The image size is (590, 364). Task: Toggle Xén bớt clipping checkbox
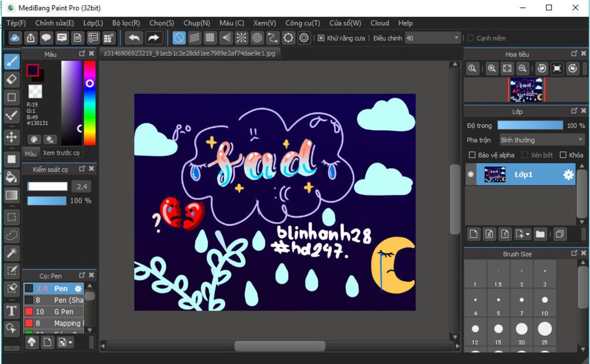(x=525, y=155)
